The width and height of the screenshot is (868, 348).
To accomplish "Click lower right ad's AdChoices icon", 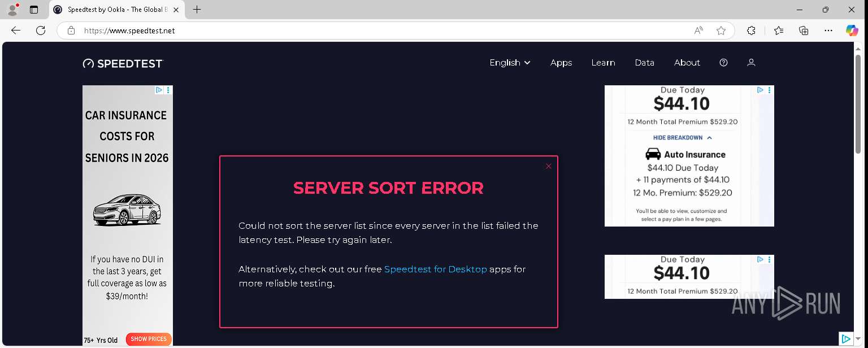I will click(760, 259).
